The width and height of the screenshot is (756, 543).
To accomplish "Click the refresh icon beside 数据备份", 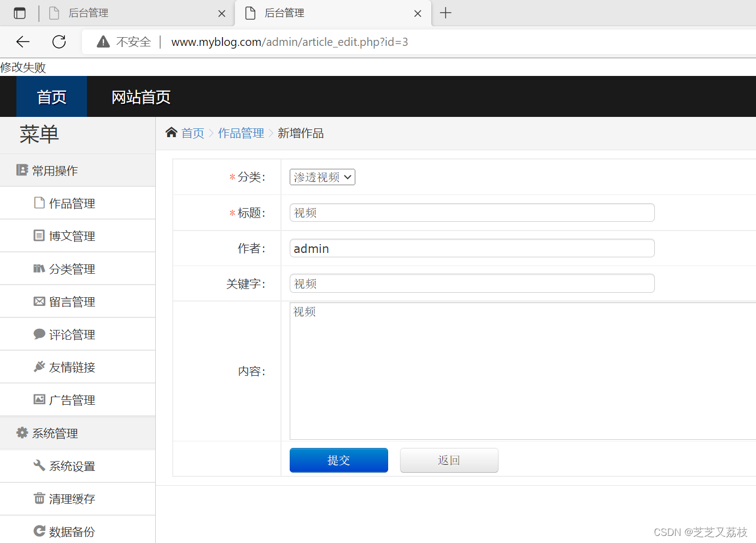I will click(39, 531).
